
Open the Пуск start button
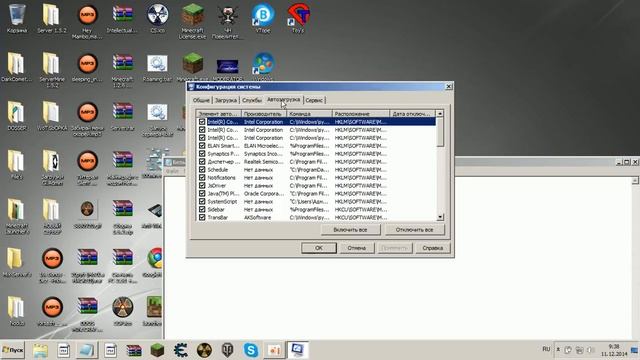click(x=13, y=350)
